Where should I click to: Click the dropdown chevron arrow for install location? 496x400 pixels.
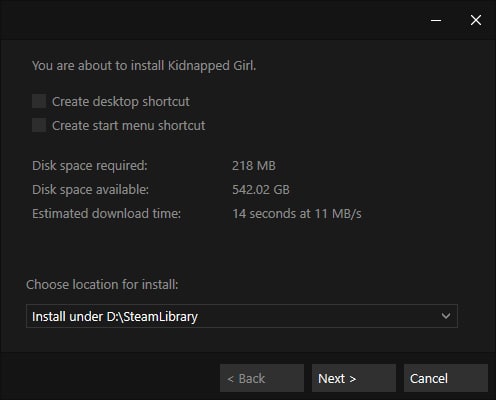coord(446,316)
